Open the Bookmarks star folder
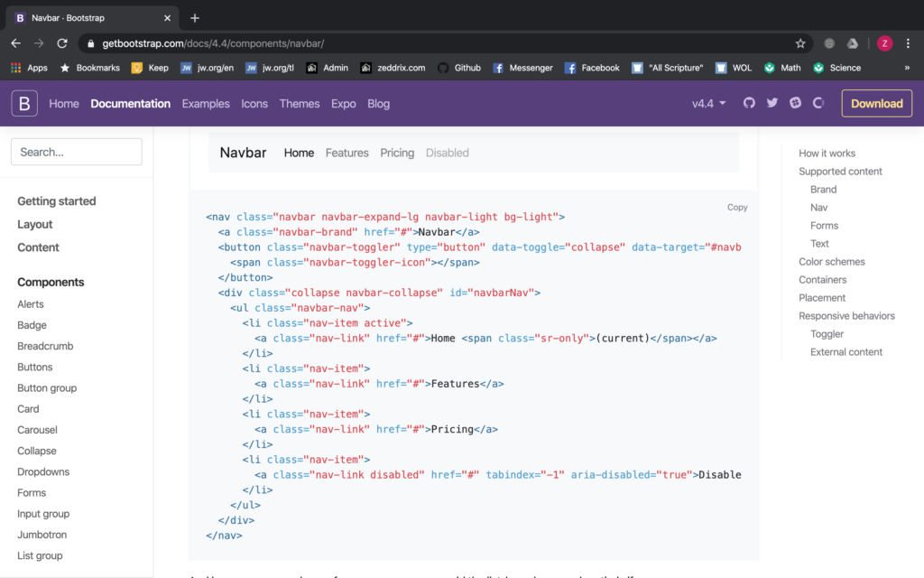The image size is (924, 578). [90, 68]
